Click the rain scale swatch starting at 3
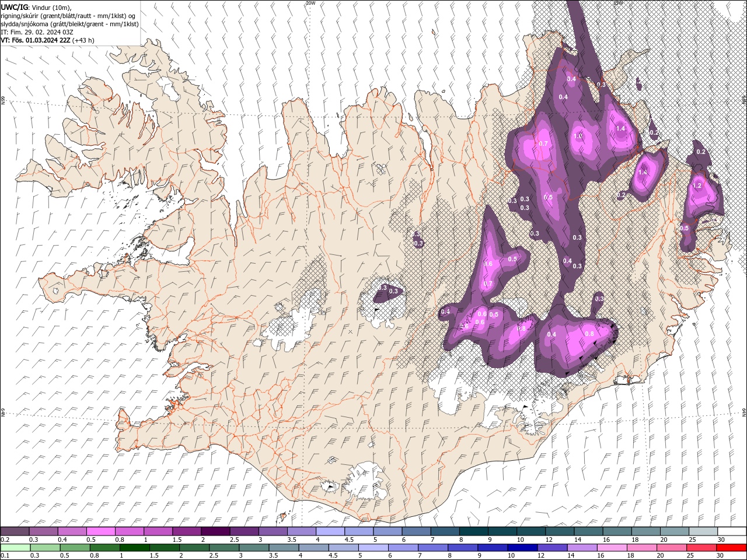Image resolution: width=747 pixels, height=560 pixels. (x=253, y=548)
